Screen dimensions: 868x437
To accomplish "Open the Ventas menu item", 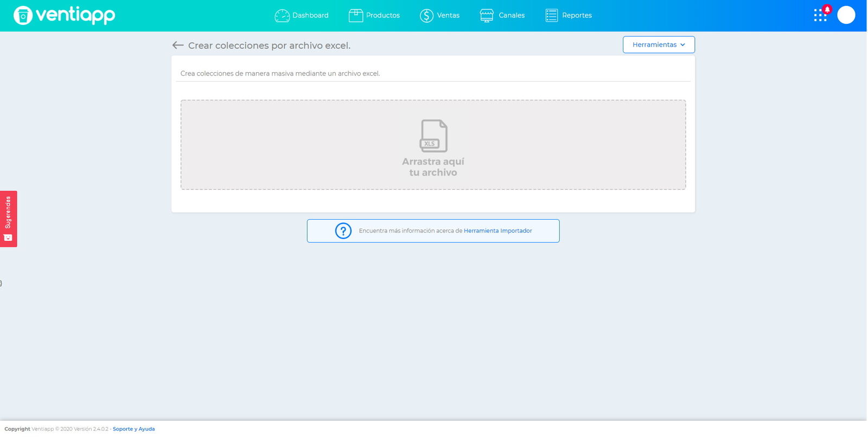I will point(440,16).
